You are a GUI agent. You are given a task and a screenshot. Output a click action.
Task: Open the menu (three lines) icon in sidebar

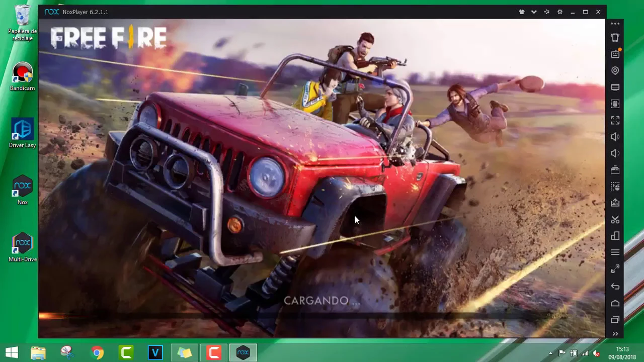[615, 252]
